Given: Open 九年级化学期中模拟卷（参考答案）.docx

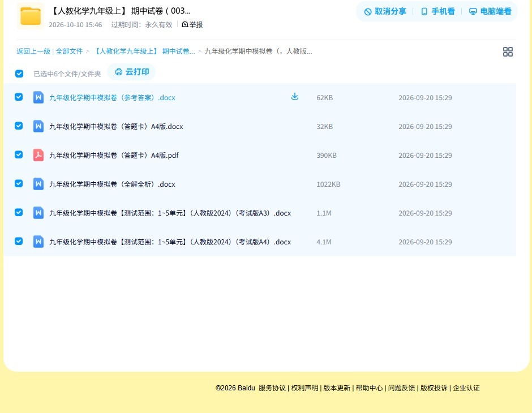Looking at the screenshot, I should (112, 98).
